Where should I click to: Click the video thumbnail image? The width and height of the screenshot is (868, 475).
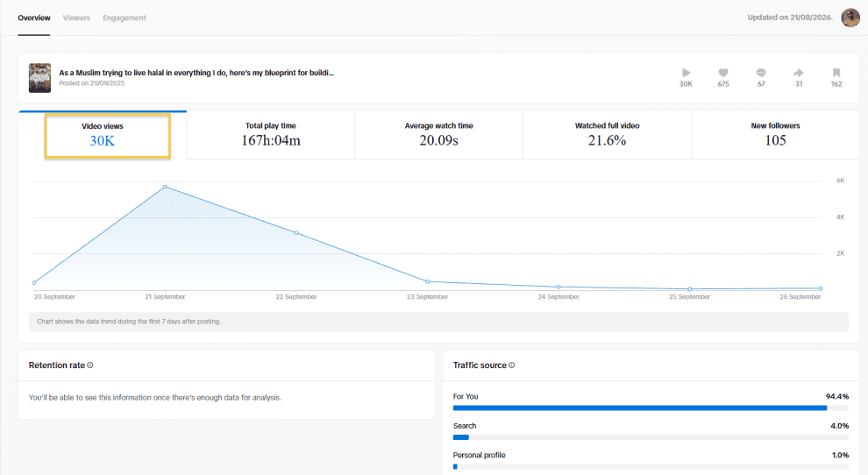click(x=39, y=77)
